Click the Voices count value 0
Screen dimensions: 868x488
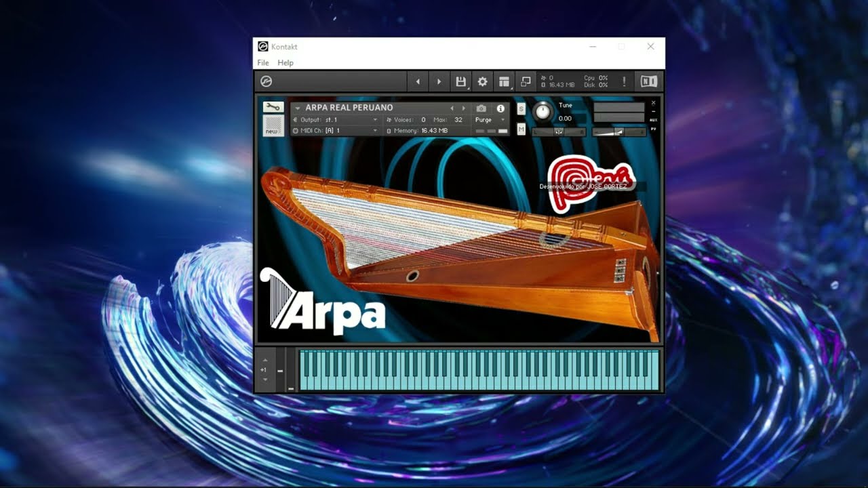(x=423, y=120)
